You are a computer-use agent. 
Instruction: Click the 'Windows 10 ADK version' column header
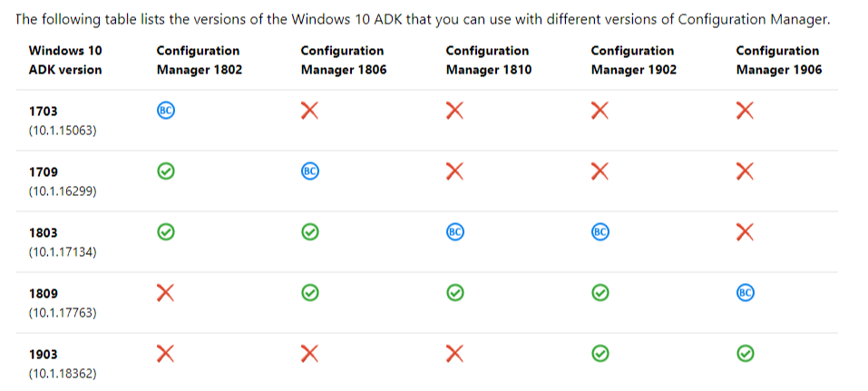65,60
